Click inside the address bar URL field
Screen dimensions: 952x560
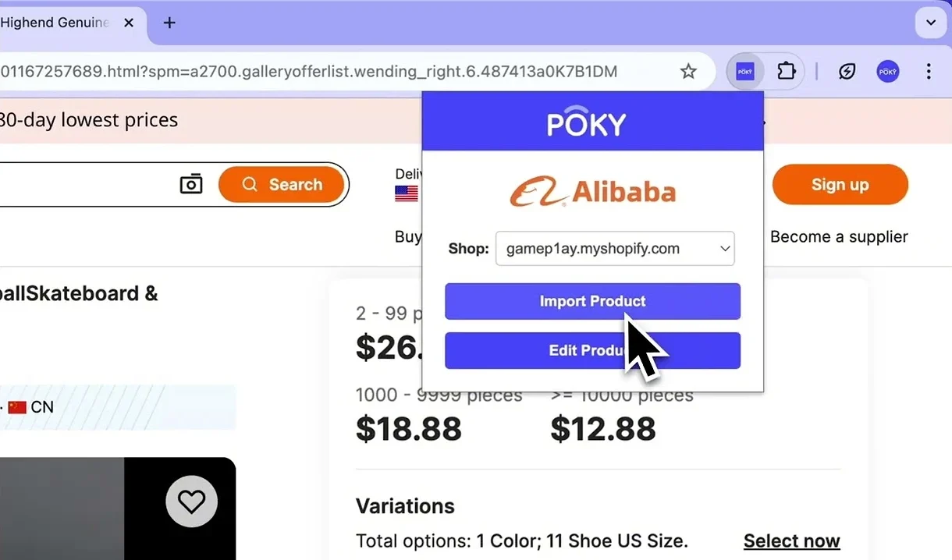tap(312, 70)
